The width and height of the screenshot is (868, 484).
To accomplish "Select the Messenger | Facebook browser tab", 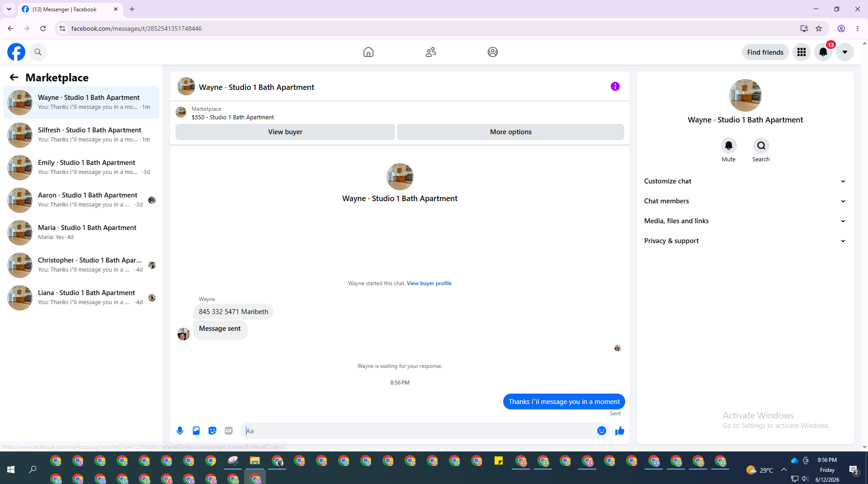I will tap(70, 9).
